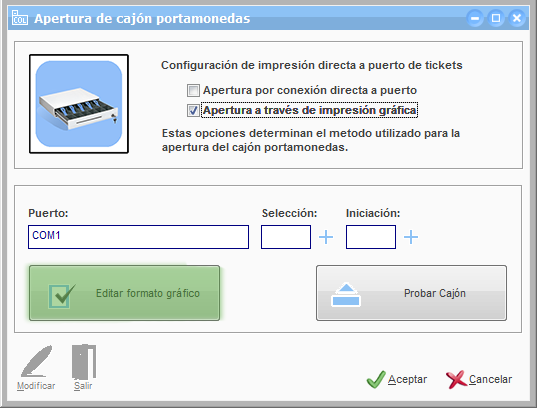
Task: Focus the Puerto field containing COM1
Action: coord(138,237)
